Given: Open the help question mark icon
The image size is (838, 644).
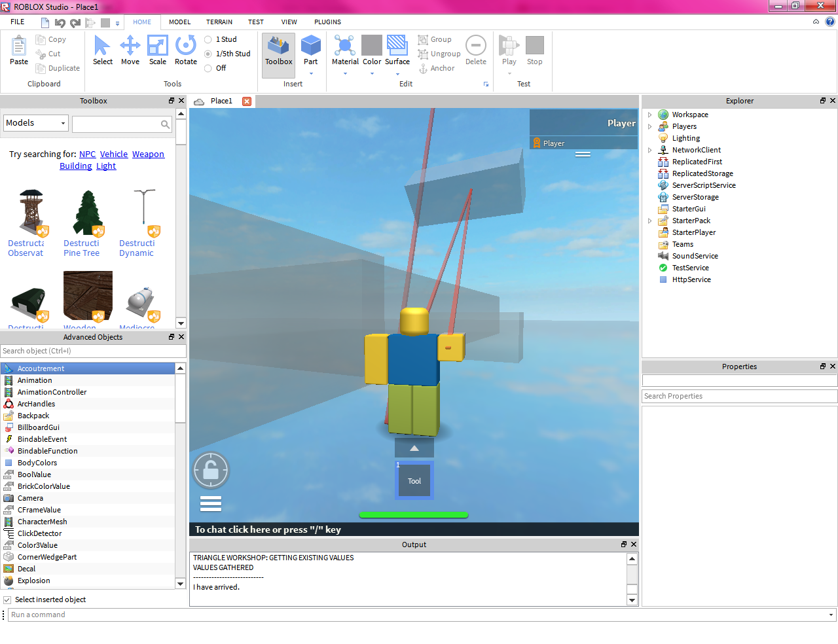Looking at the screenshot, I should click(x=830, y=22).
